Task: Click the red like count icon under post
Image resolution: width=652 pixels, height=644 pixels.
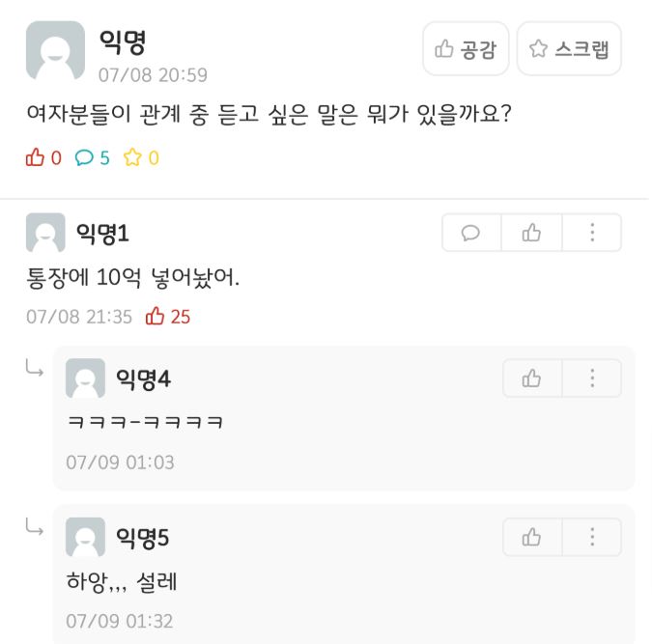Action: coord(36,158)
